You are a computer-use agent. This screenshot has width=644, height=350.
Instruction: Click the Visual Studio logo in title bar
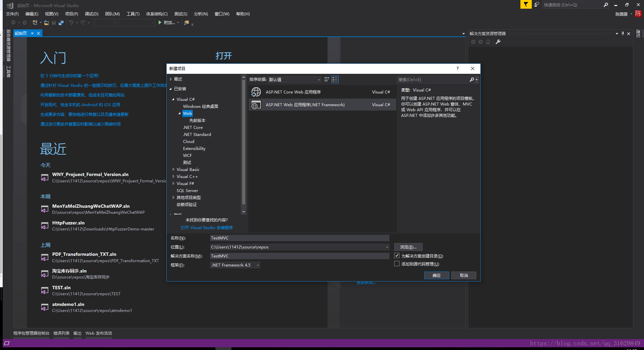coord(10,5)
